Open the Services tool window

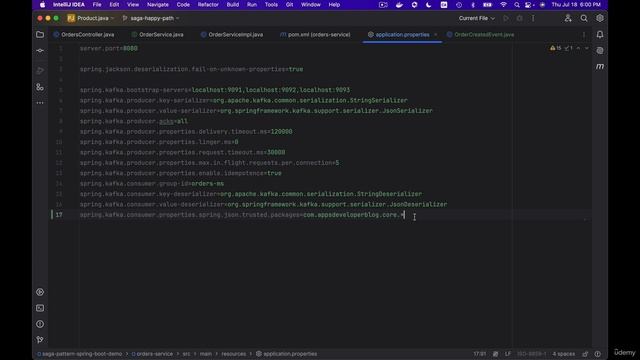[x=40, y=292]
